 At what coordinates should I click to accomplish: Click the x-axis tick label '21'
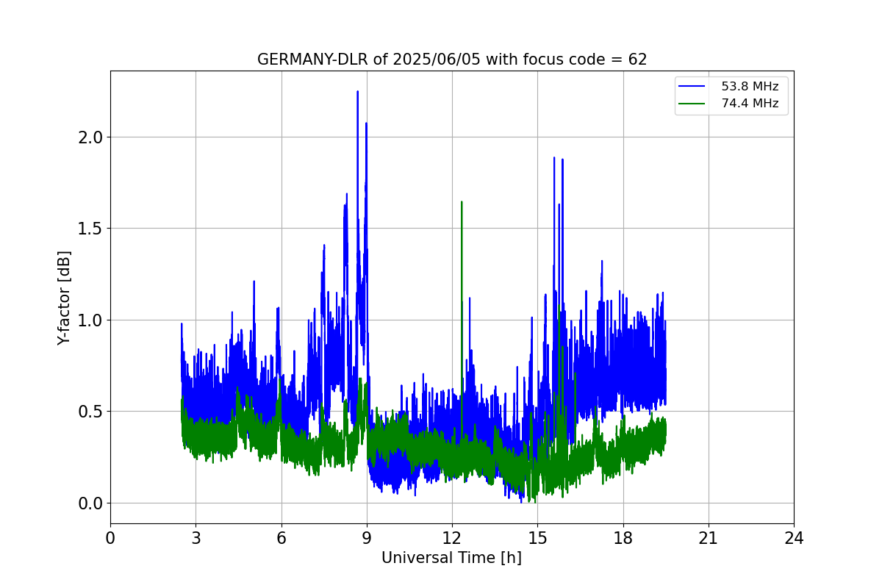click(x=709, y=538)
